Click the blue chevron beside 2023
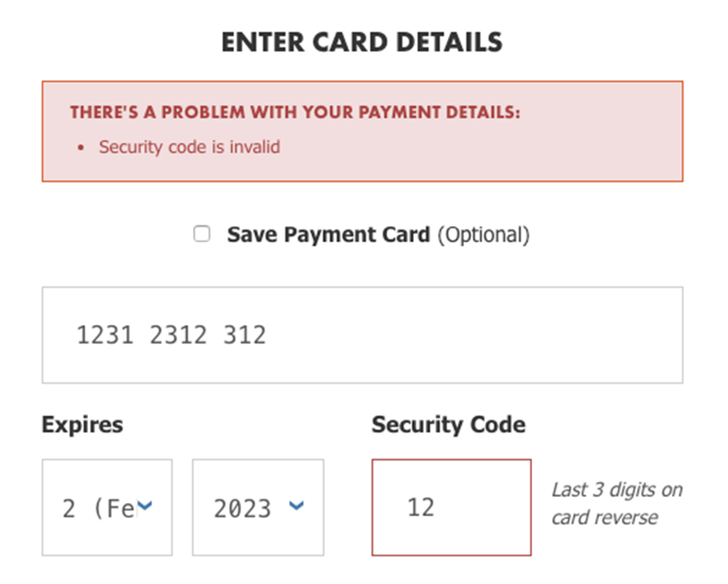Screen dimensions: 728x584 pos(298,507)
